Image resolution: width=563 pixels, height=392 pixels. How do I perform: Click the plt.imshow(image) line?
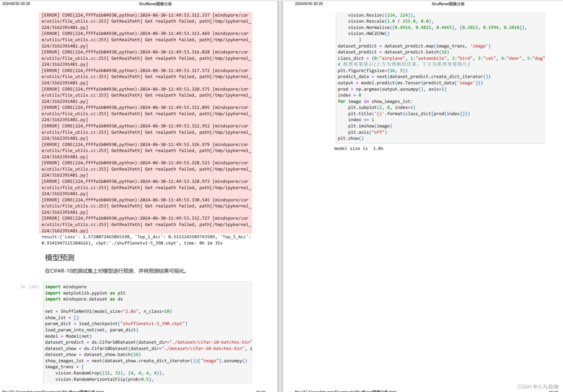(370, 126)
